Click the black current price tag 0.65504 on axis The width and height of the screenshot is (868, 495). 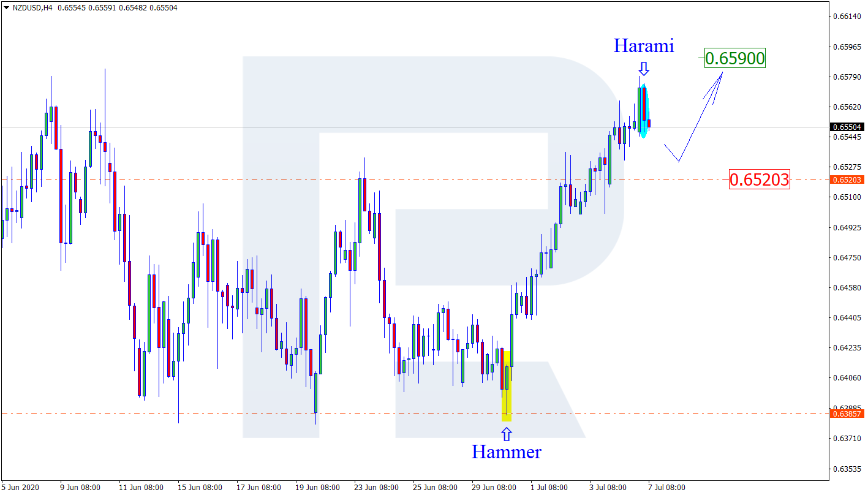[x=847, y=127]
